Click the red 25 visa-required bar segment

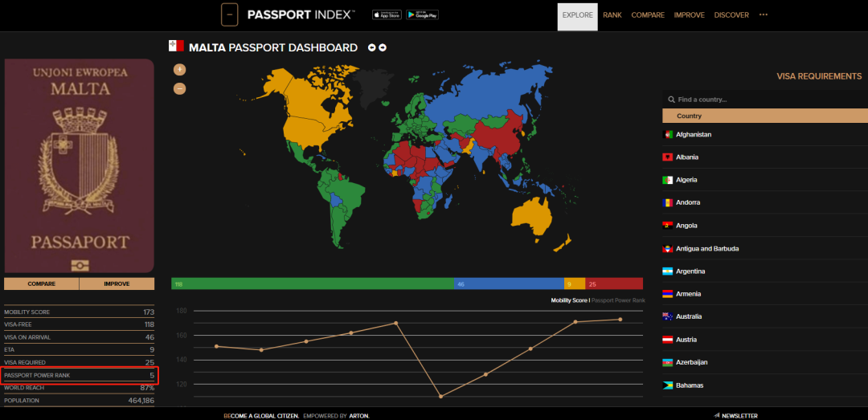(x=615, y=283)
